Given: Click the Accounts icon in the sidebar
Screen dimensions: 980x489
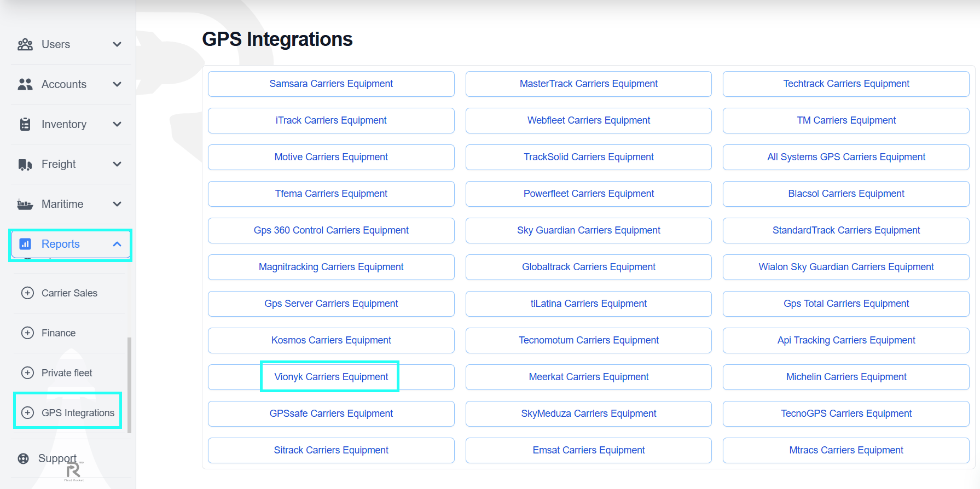Looking at the screenshot, I should [x=25, y=84].
